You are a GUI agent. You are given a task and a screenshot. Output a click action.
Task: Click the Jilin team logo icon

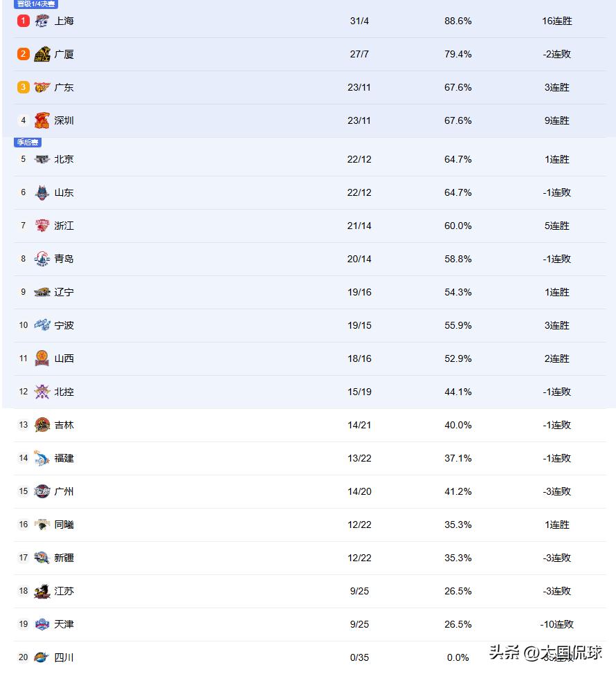[x=42, y=425]
